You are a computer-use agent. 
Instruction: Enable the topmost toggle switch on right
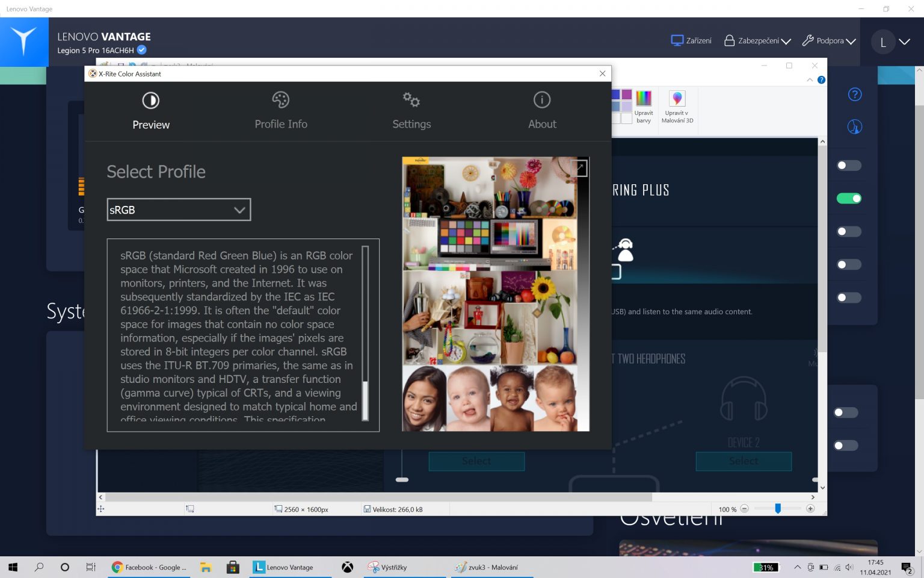click(x=849, y=166)
